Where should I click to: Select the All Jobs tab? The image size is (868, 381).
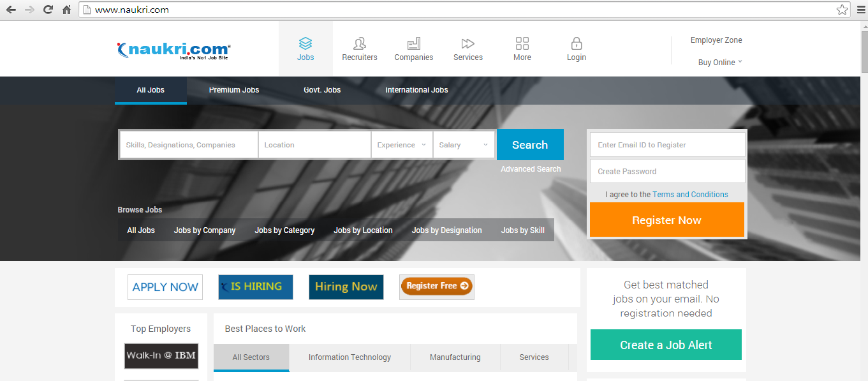[x=151, y=90]
